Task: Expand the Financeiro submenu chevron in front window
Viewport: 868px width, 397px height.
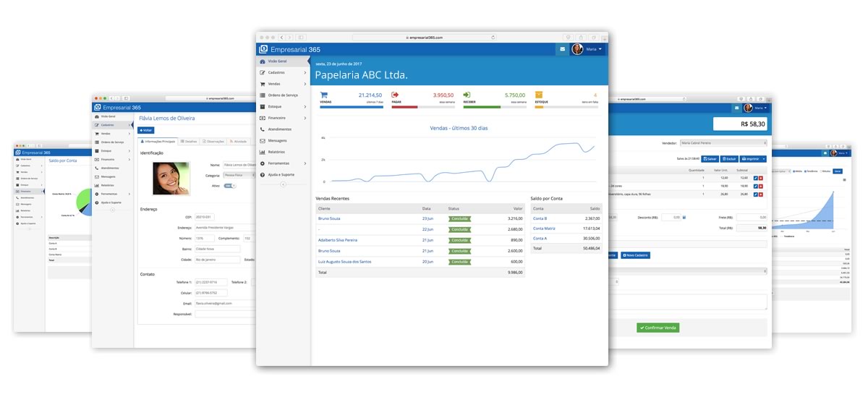Action: (x=305, y=118)
